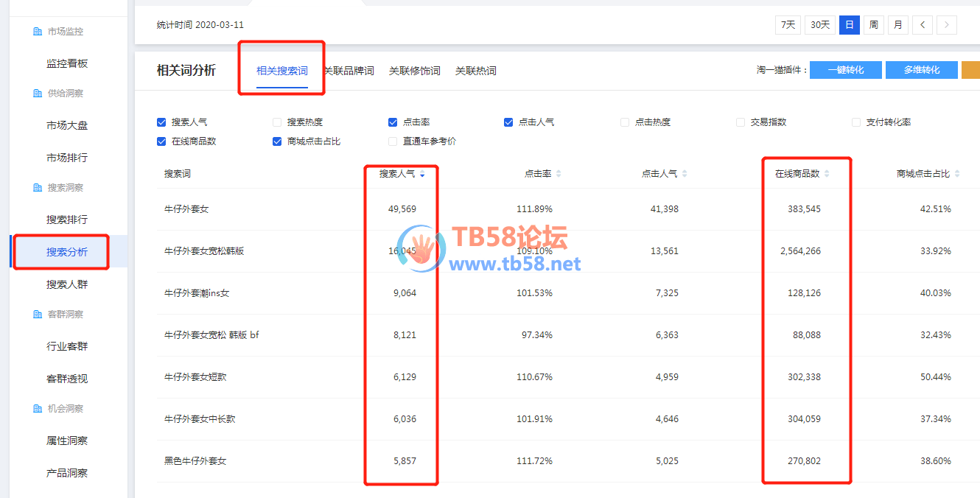
Task: Click the 牛仔外套女短款 search term row
Action: (195, 377)
